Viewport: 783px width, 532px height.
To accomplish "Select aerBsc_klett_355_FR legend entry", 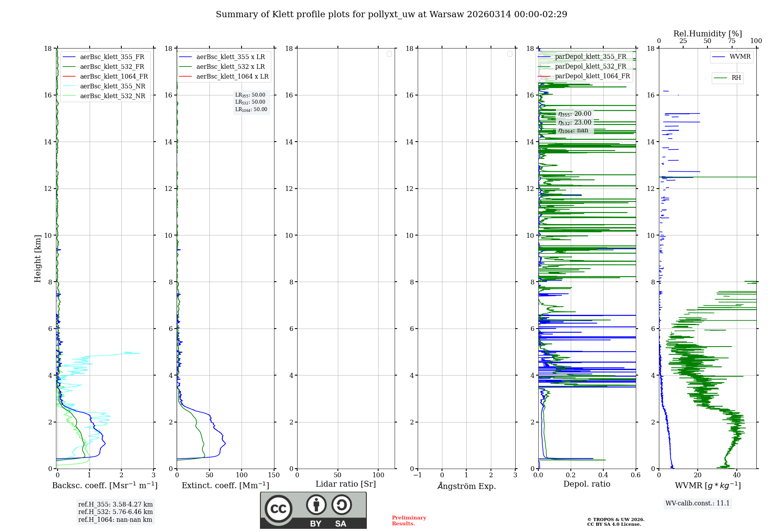I will pos(112,57).
